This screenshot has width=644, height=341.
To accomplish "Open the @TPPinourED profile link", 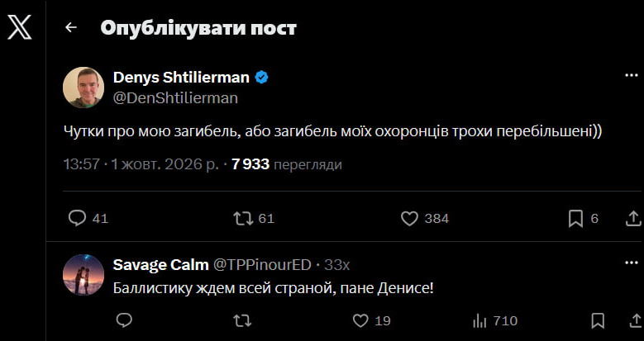I will point(261,265).
